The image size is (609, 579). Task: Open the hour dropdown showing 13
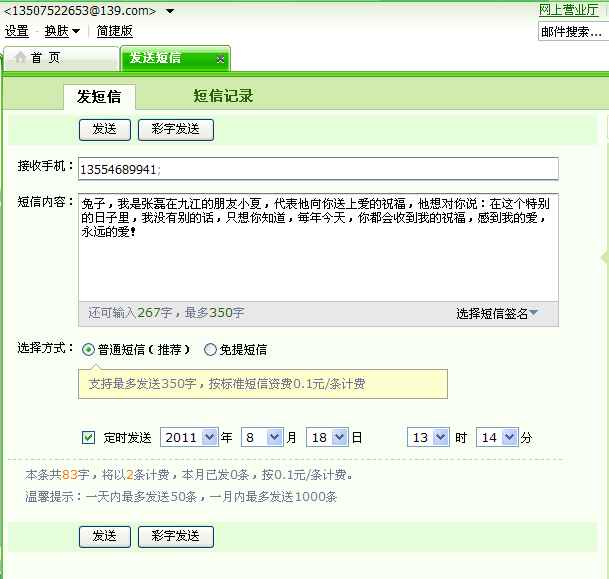[428, 438]
